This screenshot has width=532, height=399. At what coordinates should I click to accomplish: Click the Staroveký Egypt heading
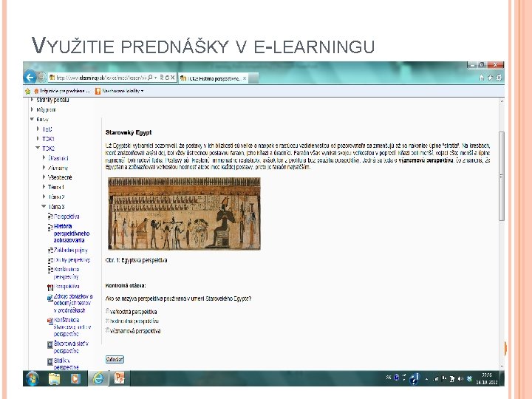[129, 132]
